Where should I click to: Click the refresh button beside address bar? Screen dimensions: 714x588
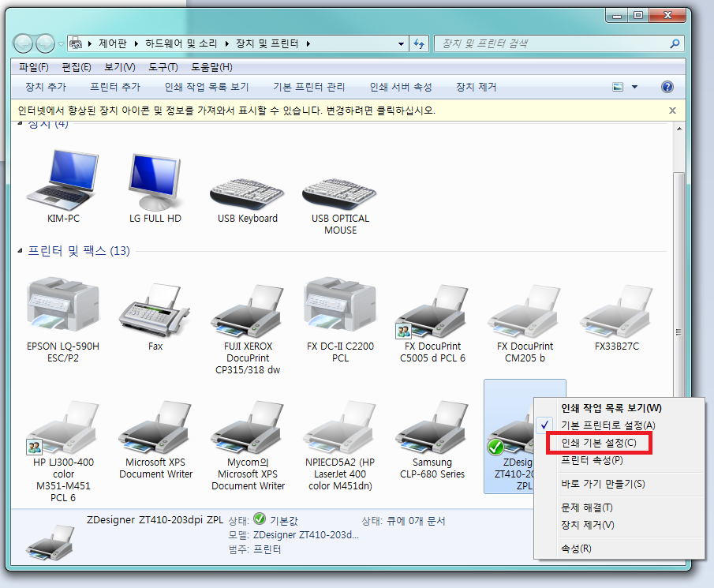[419, 43]
